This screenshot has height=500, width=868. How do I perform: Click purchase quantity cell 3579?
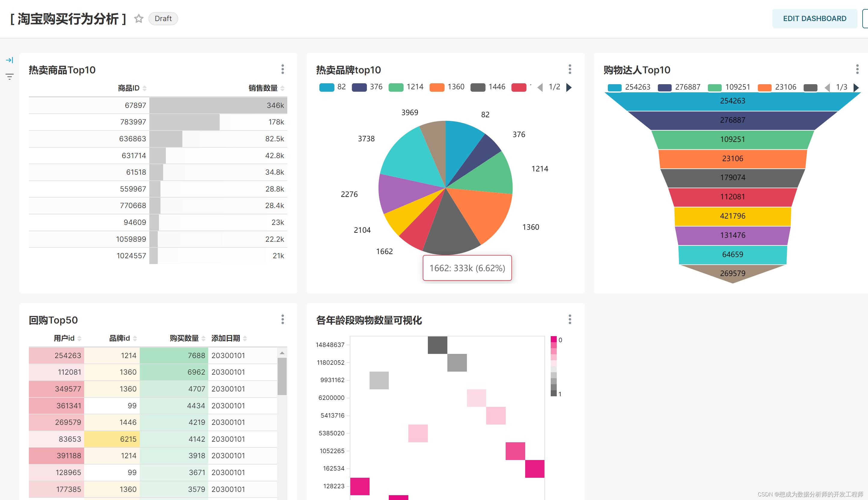click(174, 489)
